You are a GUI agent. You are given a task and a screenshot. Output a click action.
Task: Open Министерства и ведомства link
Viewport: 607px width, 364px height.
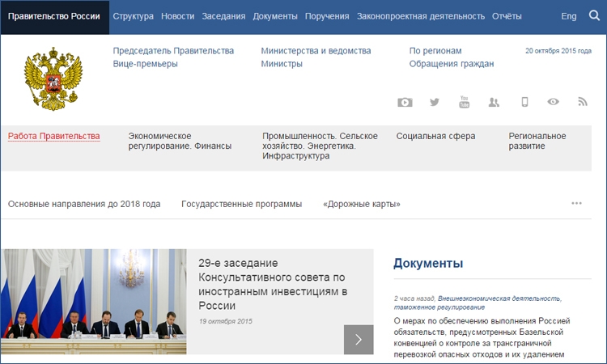(316, 51)
